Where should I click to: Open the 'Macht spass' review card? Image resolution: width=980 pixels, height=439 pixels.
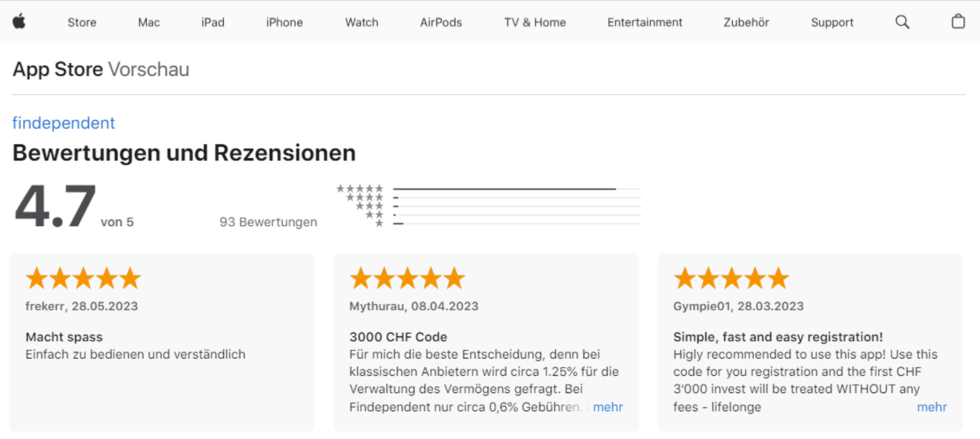[162, 342]
